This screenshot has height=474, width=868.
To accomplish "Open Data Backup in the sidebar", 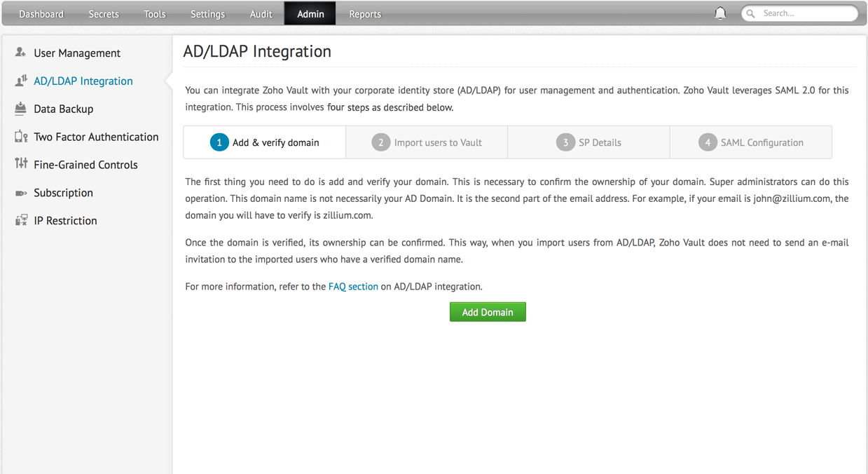I will click(x=64, y=109).
